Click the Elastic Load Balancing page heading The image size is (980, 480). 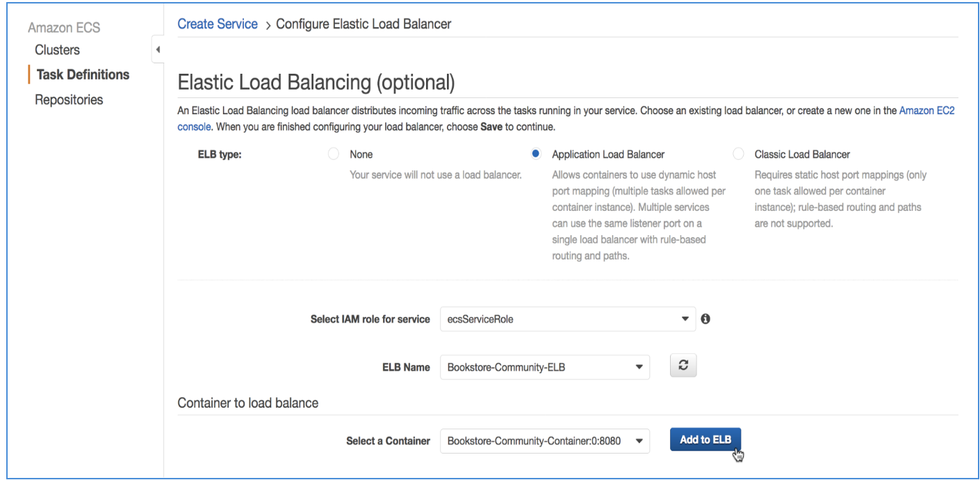click(316, 83)
